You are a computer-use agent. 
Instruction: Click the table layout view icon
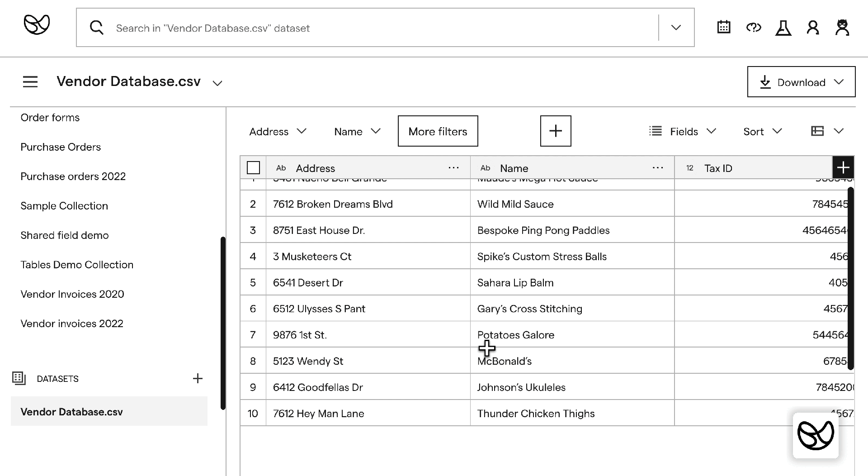[x=817, y=131]
